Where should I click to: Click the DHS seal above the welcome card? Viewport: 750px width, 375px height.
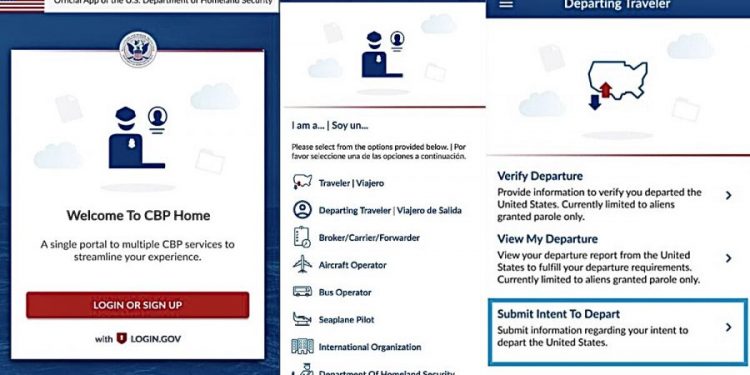click(x=138, y=50)
